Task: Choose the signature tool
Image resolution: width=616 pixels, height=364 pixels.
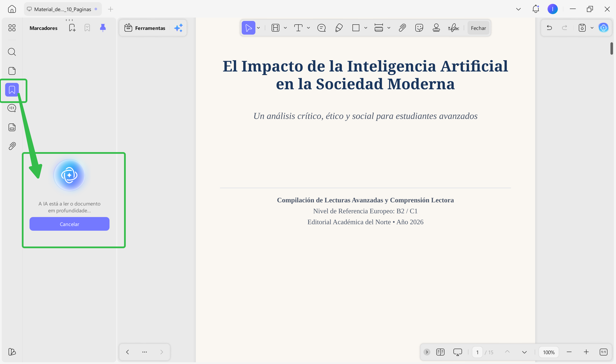Action: [453, 28]
